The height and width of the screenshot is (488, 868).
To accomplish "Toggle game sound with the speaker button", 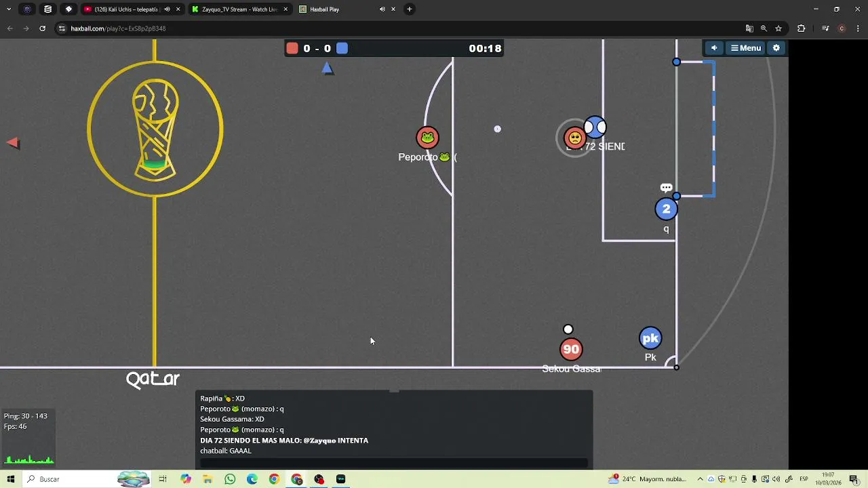I will [713, 48].
